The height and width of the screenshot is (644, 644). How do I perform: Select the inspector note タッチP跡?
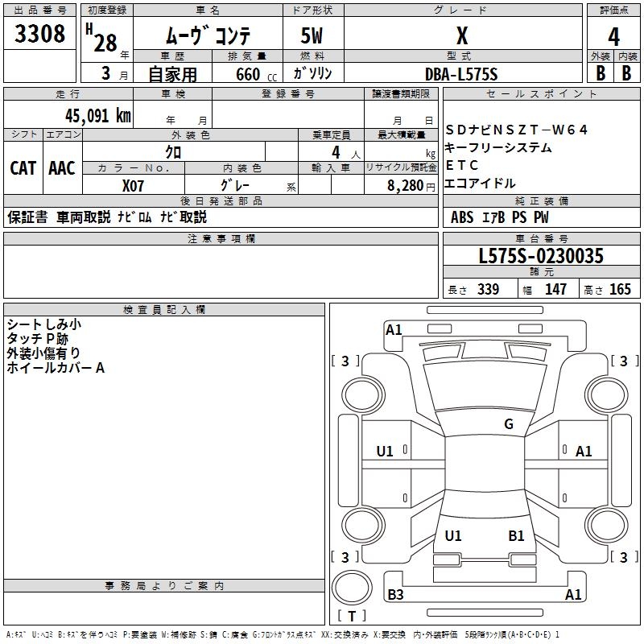[x=37, y=339]
